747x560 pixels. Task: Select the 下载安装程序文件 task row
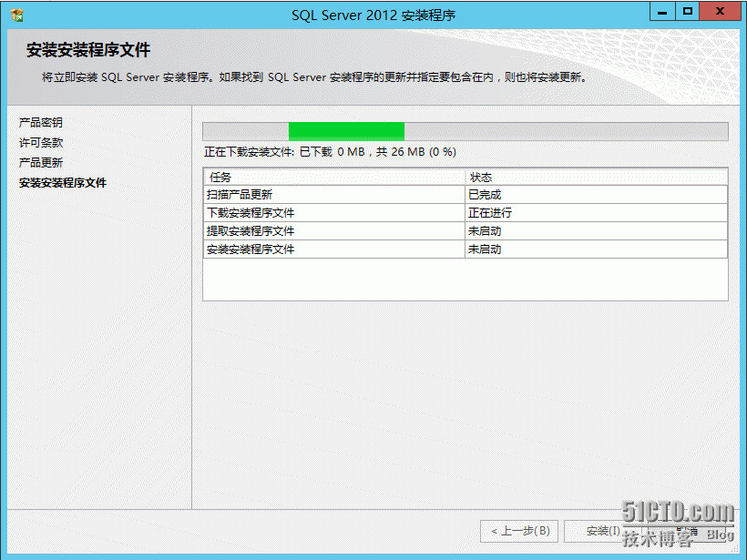[466, 212]
